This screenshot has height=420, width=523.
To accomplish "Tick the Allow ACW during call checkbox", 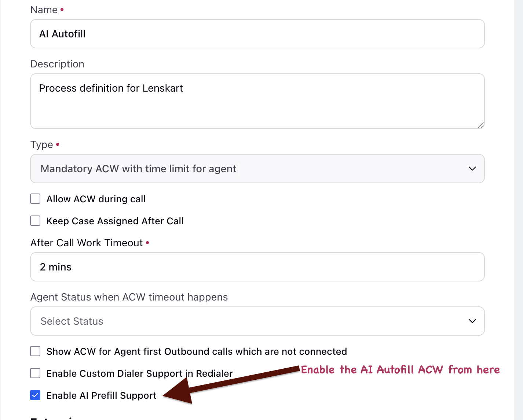I will tap(35, 199).
